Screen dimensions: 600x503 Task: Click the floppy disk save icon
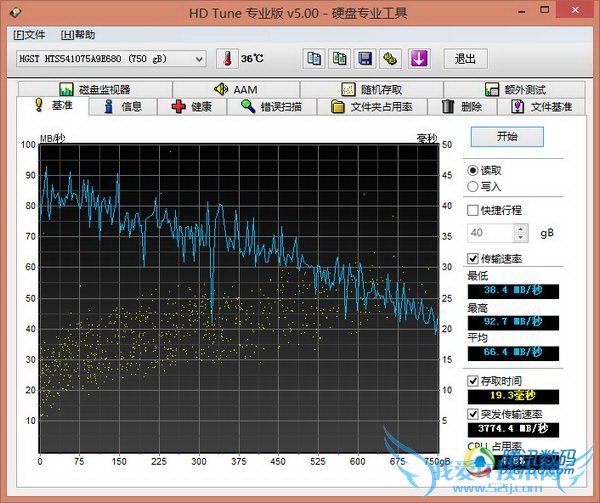pyautogui.click(x=366, y=58)
